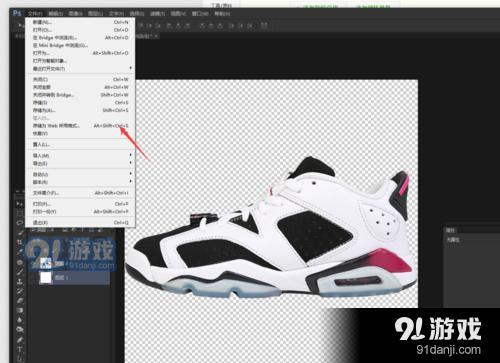Screen dimensions: 500x363
Task: Select the Eraser tool
Action: click(x=19, y=301)
